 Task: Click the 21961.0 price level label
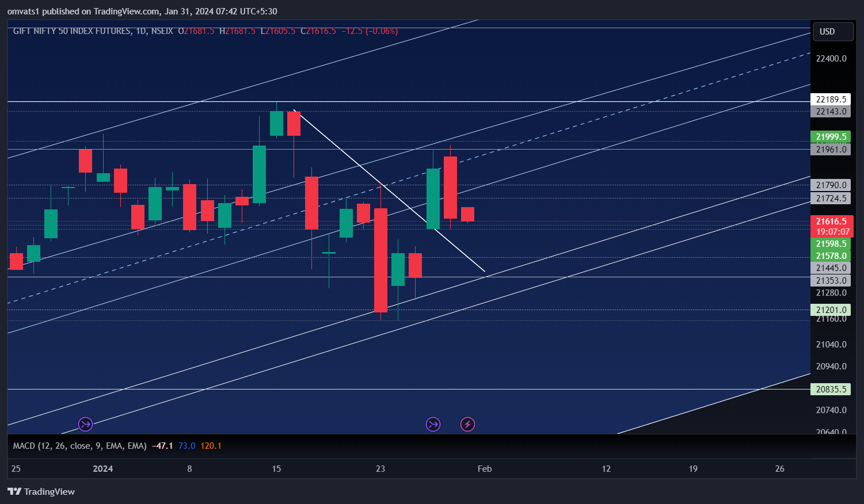[x=831, y=150]
